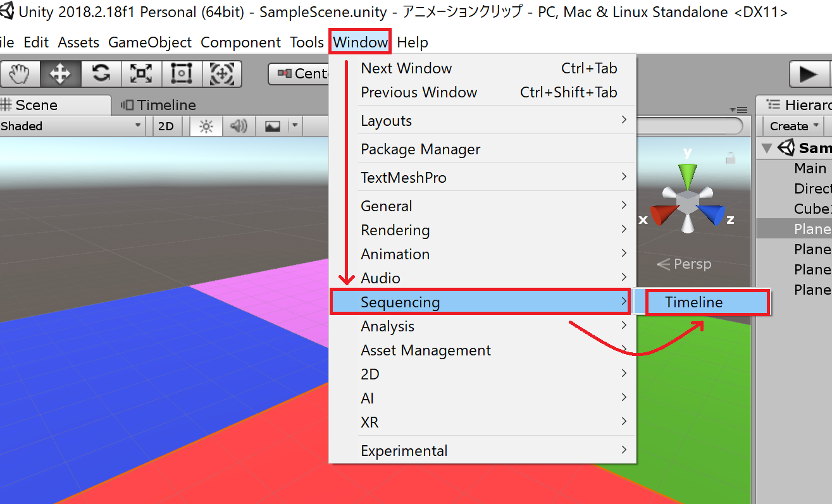Select the Hand tool in toolbar
Image resolution: width=832 pixels, height=504 pixels.
[x=20, y=74]
